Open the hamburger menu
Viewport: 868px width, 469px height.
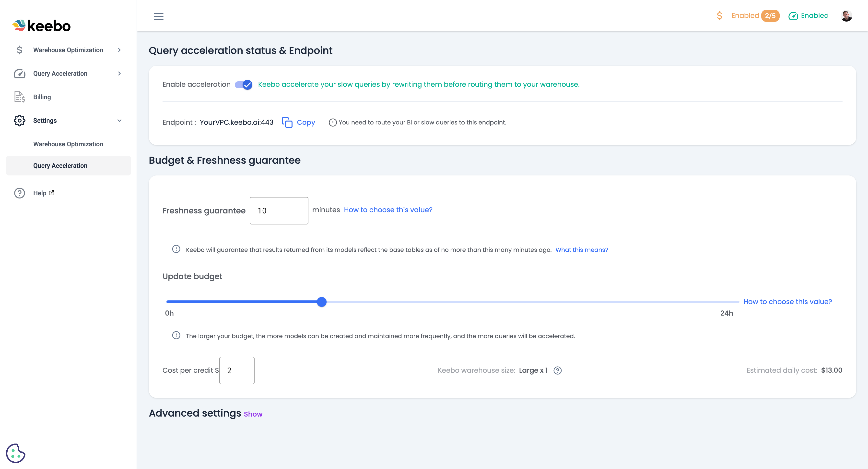point(158,16)
